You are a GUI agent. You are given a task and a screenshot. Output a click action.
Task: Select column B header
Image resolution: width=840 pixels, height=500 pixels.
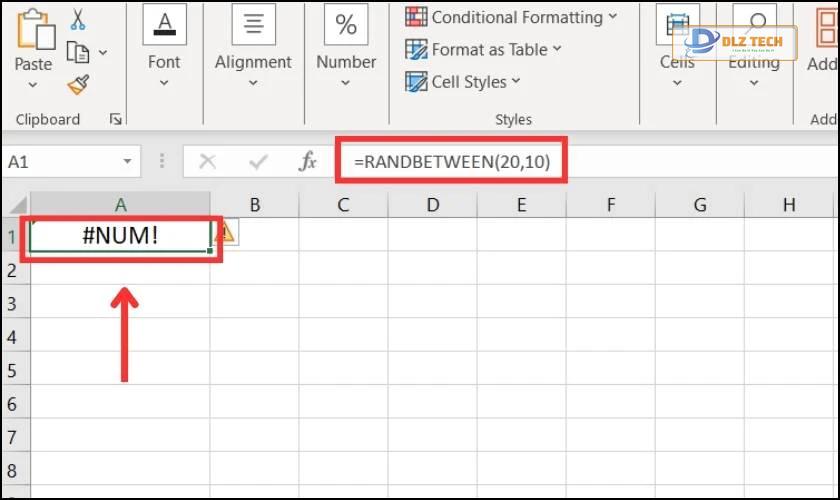click(254, 205)
